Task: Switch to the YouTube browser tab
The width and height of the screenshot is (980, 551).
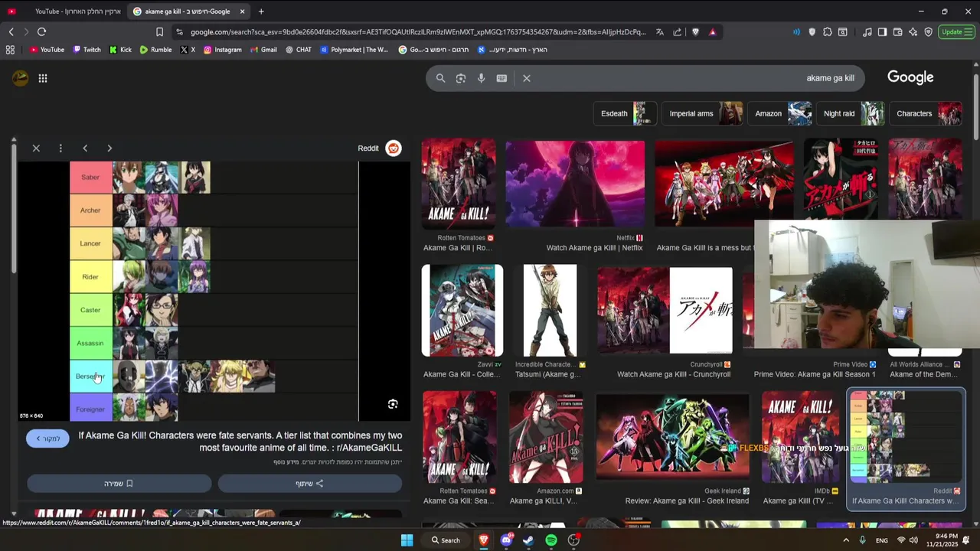Action: (x=64, y=11)
